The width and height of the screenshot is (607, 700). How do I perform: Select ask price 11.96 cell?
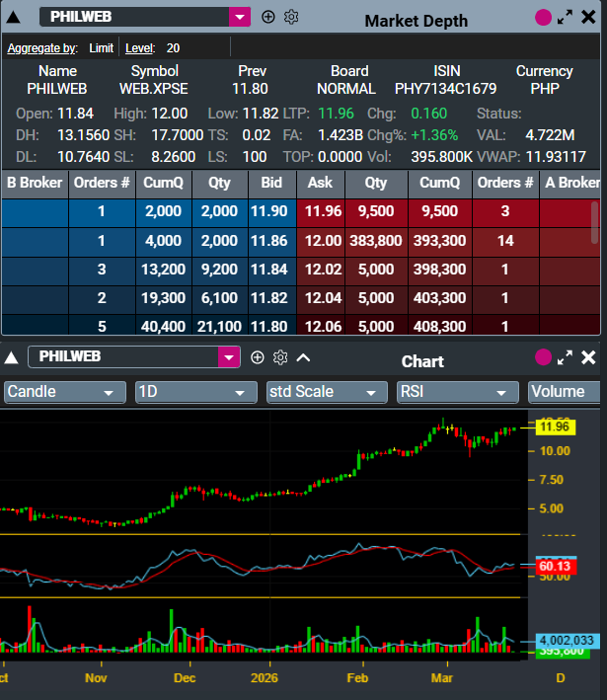323,211
